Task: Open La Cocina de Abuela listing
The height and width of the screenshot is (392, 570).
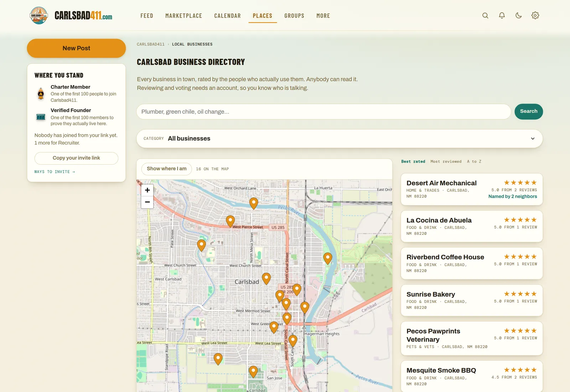Action: pyautogui.click(x=472, y=226)
